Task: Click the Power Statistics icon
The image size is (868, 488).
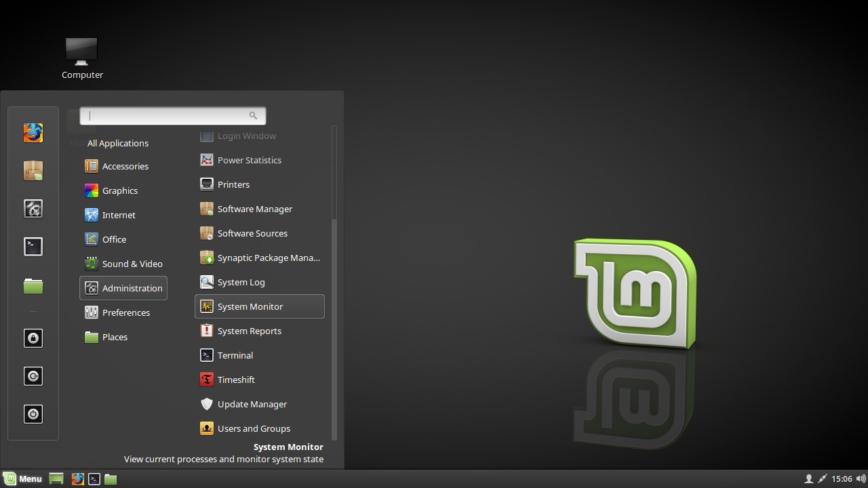Action: click(207, 160)
